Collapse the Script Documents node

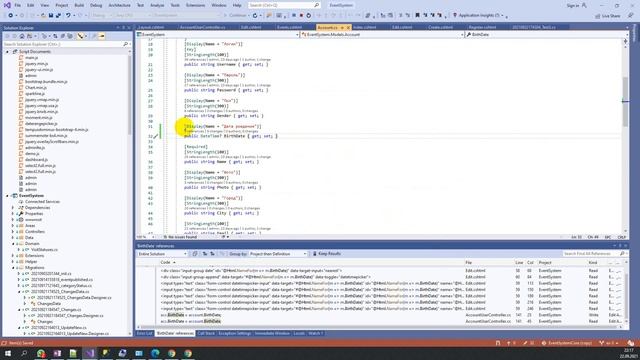[x=7, y=52]
